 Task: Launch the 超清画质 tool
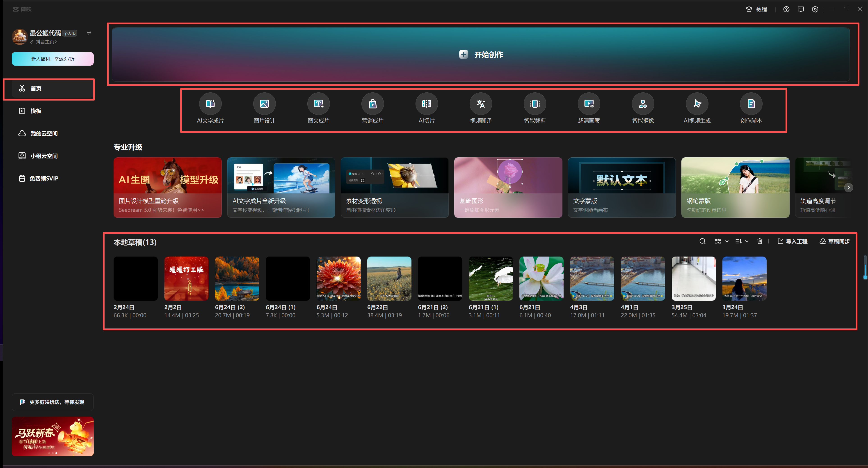[x=589, y=104]
